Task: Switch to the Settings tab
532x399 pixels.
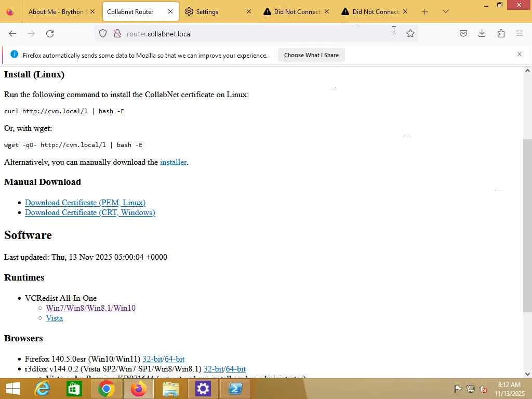Action: 207,12
